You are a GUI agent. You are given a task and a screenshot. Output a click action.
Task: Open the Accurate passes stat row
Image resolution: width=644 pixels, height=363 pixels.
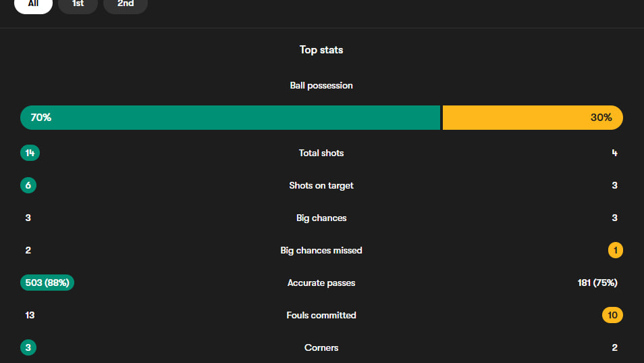tap(321, 283)
